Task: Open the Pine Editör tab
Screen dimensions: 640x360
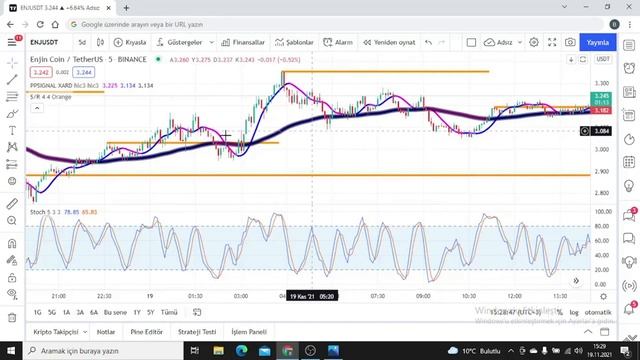Action: (x=147, y=332)
